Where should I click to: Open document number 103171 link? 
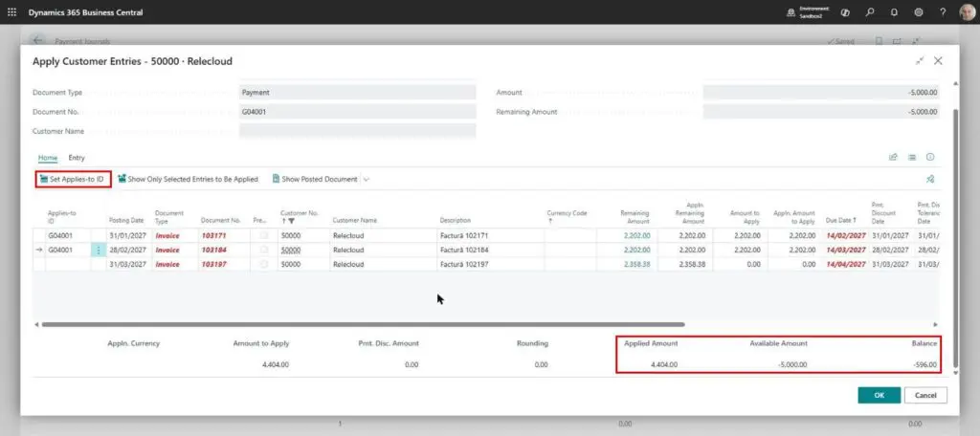point(213,236)
